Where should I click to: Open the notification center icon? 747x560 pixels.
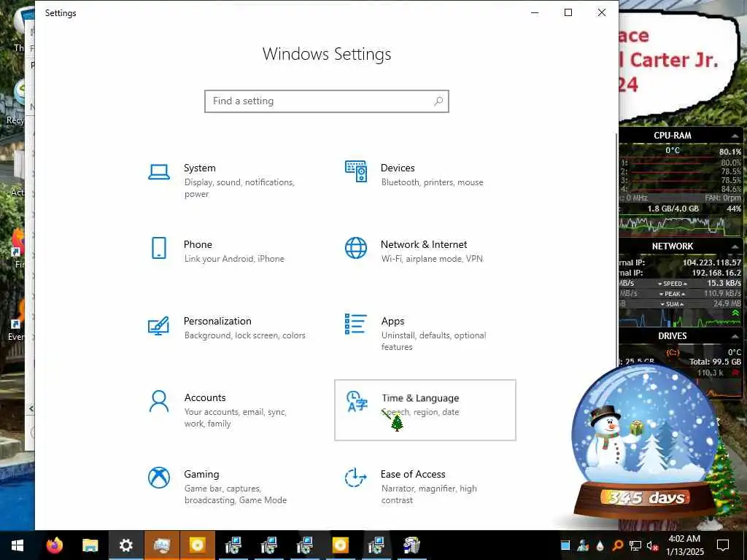(723, 545)
